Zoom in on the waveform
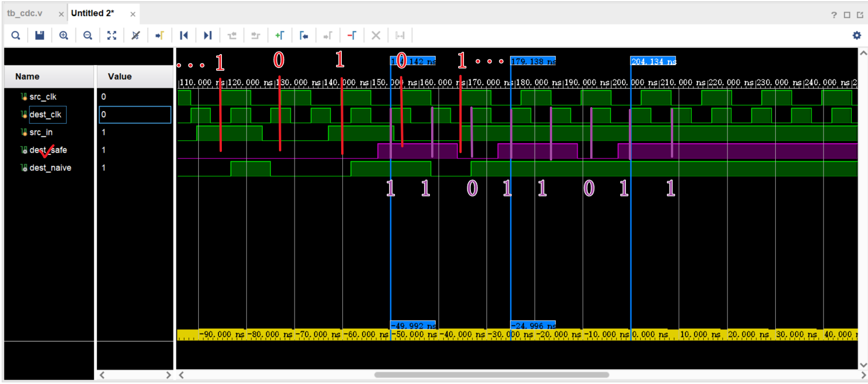 point(63,36)
